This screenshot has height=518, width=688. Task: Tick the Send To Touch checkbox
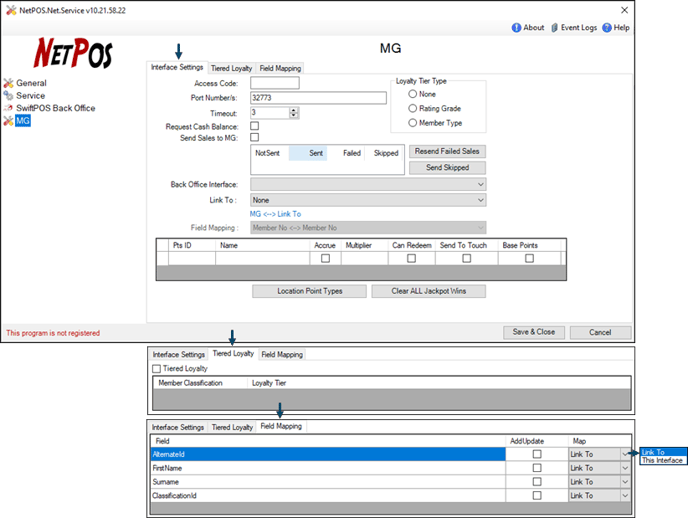[466, 258]
